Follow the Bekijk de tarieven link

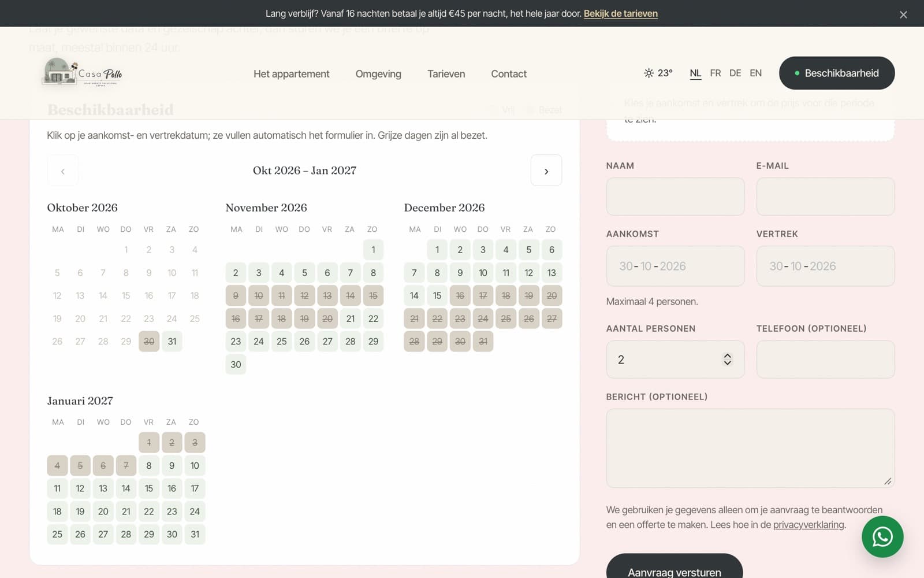point(621,13)
